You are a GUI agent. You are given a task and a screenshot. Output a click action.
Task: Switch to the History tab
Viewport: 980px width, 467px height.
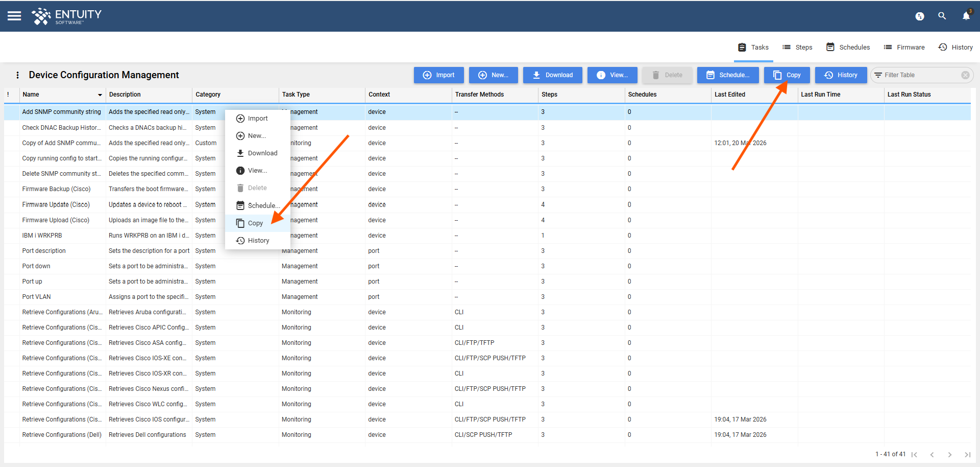[955, 47]
